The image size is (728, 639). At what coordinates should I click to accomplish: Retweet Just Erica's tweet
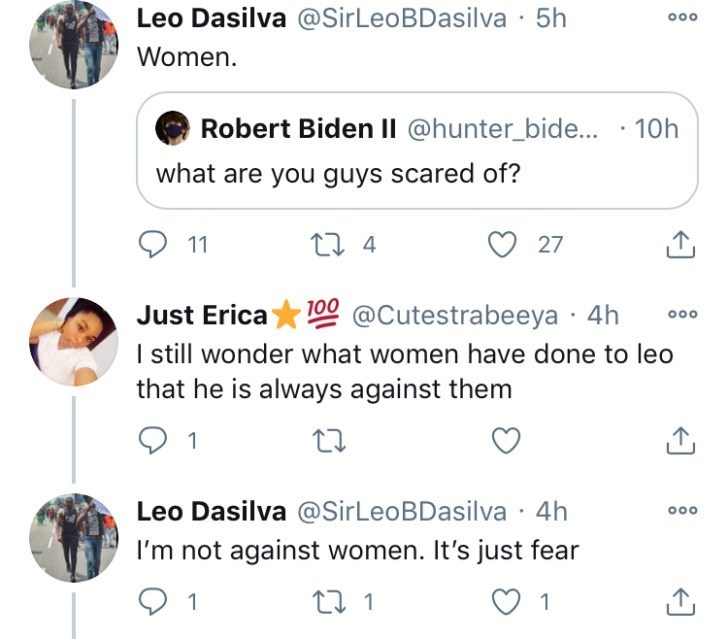[326, 440]
